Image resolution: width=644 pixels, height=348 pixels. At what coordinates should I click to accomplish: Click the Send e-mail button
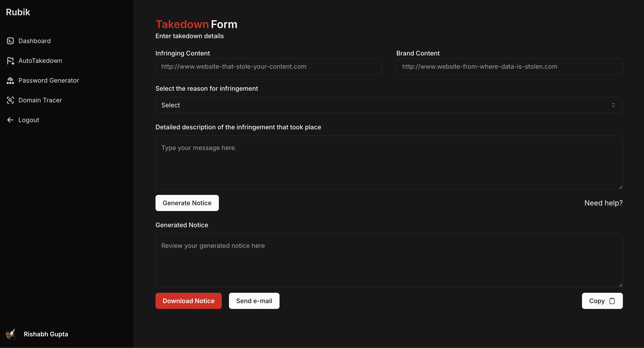coord(254,301)
